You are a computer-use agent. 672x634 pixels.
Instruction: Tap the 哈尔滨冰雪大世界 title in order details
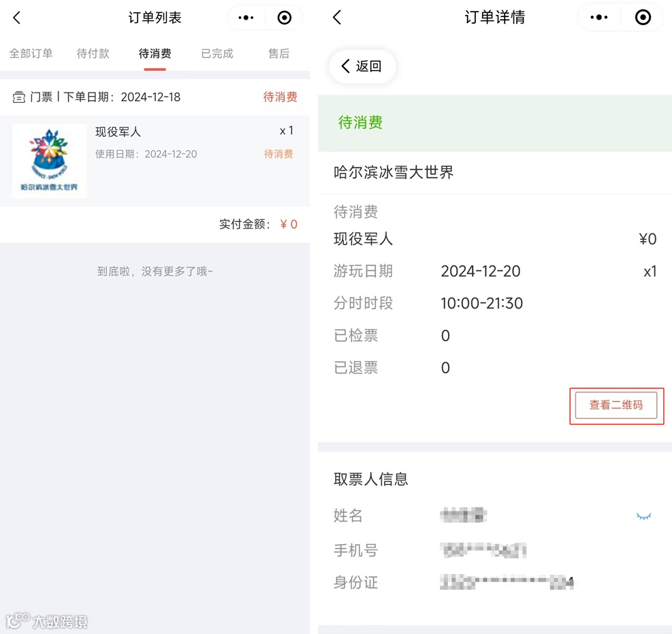click(394, 172)
